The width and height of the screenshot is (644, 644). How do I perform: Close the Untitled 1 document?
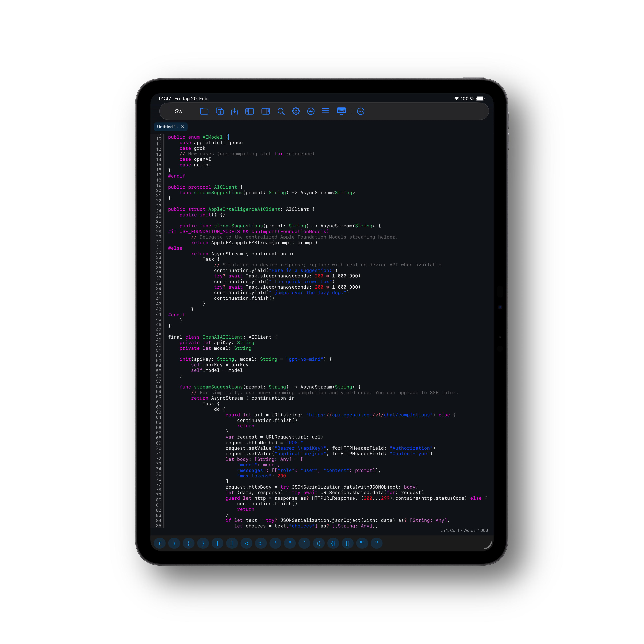183,127
